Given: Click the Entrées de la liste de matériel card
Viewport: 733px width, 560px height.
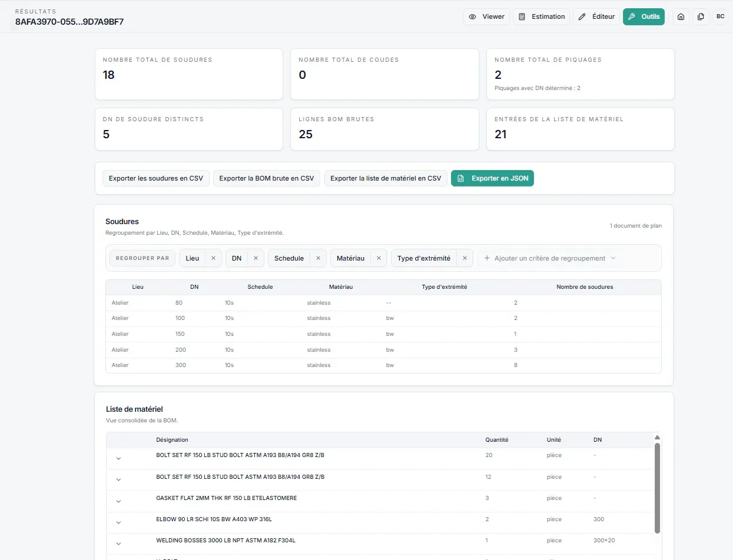Looking at the screenshot, I should [x=581, y=129].
